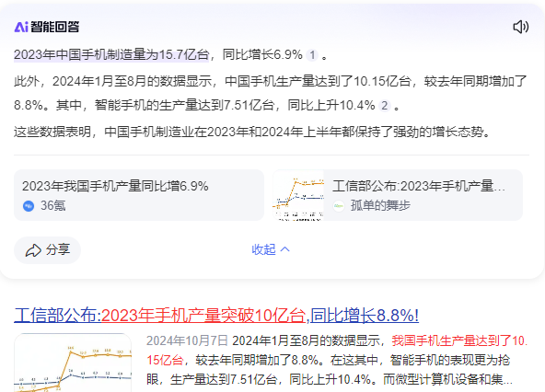Image resolution: width=545 pixels, height=392 pixels.
Task: Click the 收起 upward chevron
Action: click(x=285, y=249)
